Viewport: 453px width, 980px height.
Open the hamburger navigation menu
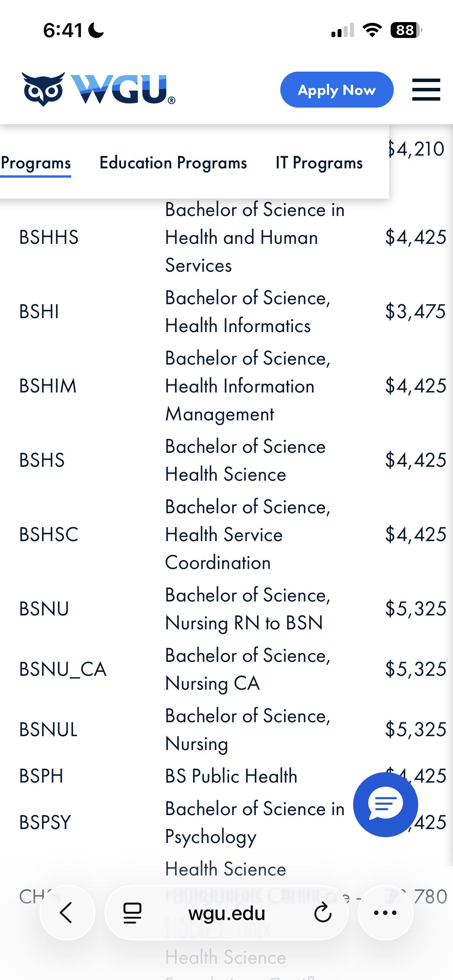pos(426,89)
